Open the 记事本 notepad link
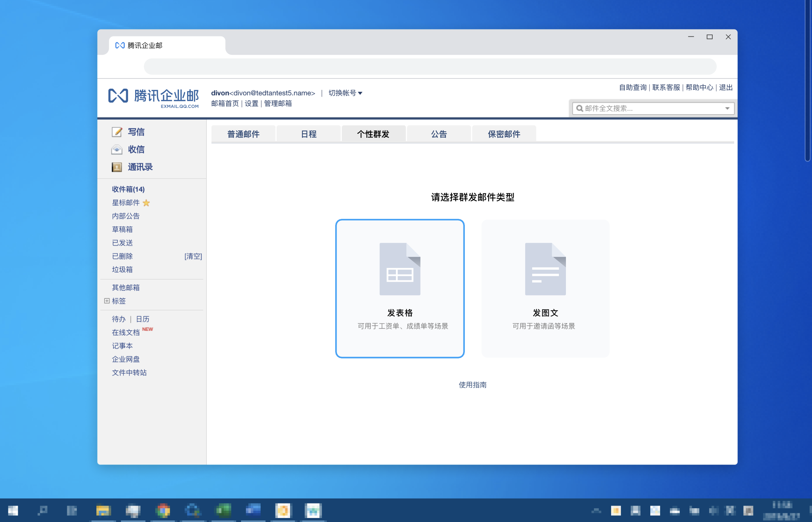This screenshot has height=522, width=812. (122, 346)
